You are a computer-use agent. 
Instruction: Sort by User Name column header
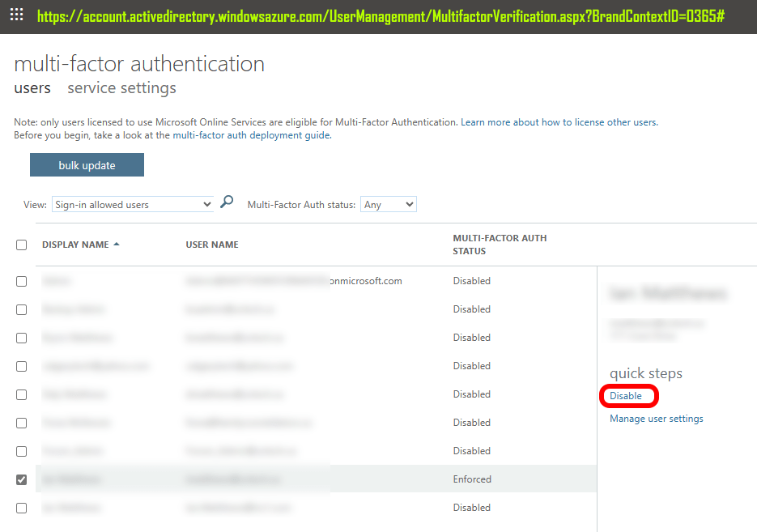(212, 245)
